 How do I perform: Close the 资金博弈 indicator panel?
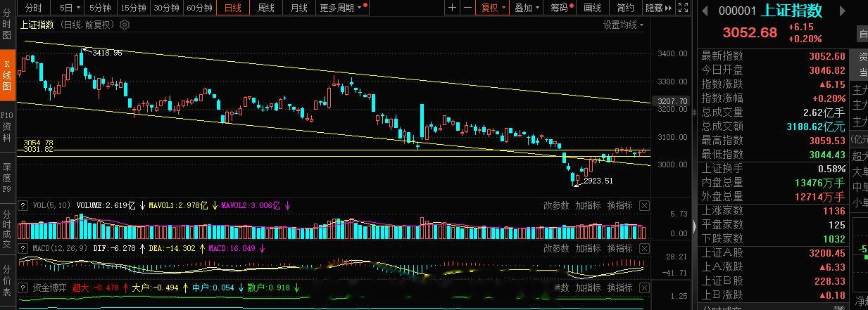pos(645,288)
